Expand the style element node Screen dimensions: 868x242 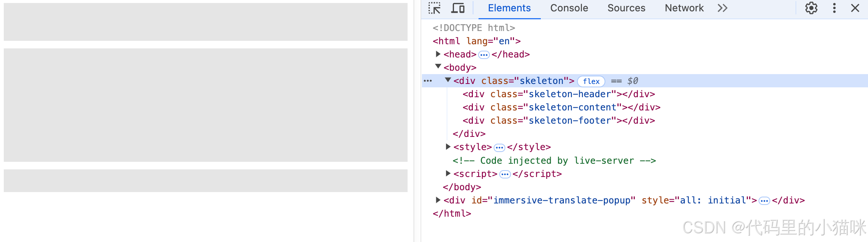click(448, 146)
